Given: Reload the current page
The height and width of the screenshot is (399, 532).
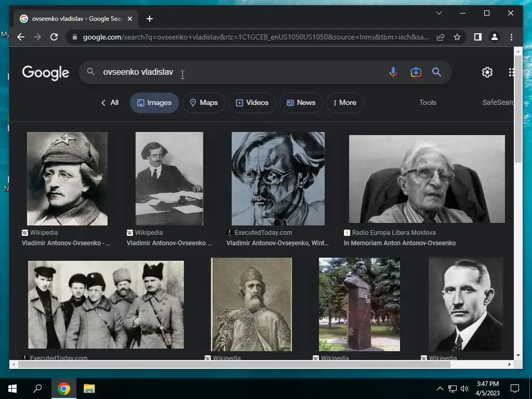Looking at the screenshot, I should click(54, 37).
